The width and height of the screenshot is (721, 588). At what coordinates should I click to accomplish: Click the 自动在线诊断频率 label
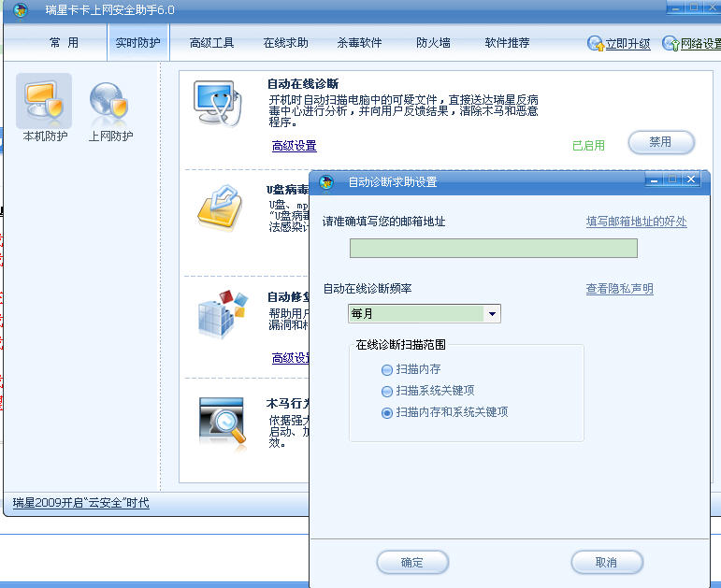coord(367,289)
